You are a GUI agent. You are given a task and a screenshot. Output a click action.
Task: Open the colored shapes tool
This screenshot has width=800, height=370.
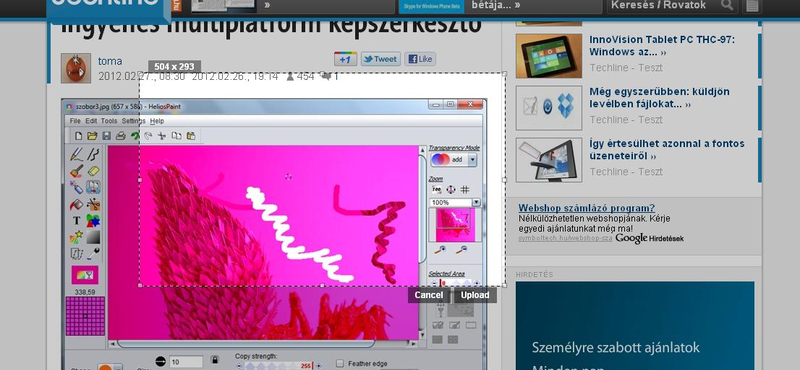(93, 221)
